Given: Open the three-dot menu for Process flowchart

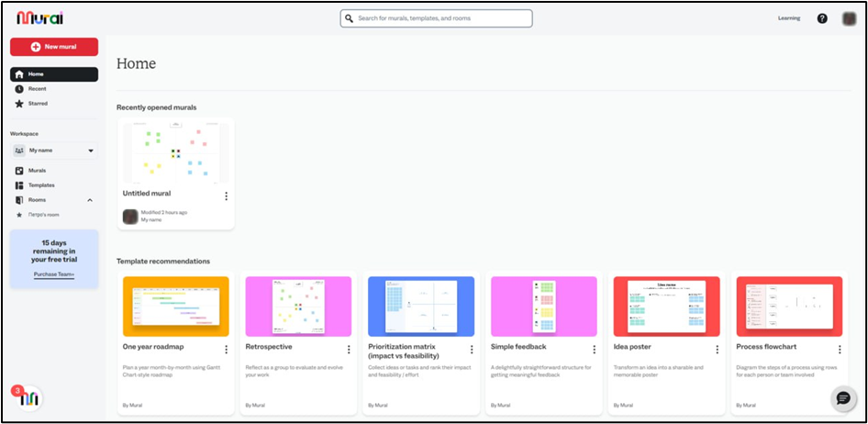Looking at the screenshot, I should point(839,349).
